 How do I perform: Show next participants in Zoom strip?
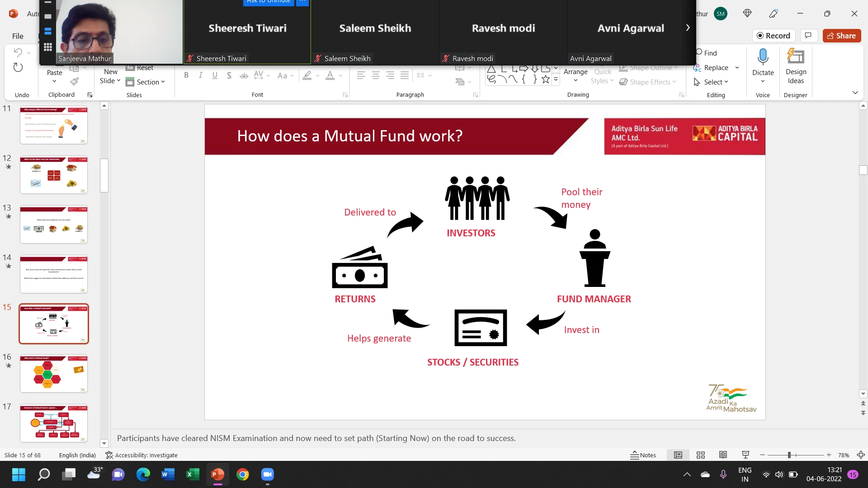[x=688, y=28]
